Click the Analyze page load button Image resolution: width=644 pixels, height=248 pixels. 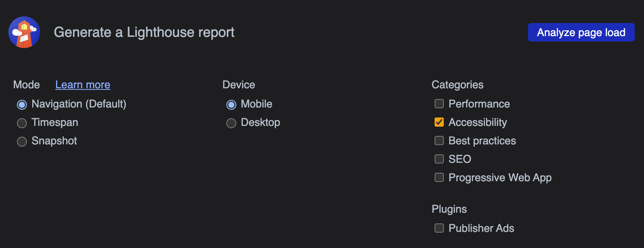581,32
